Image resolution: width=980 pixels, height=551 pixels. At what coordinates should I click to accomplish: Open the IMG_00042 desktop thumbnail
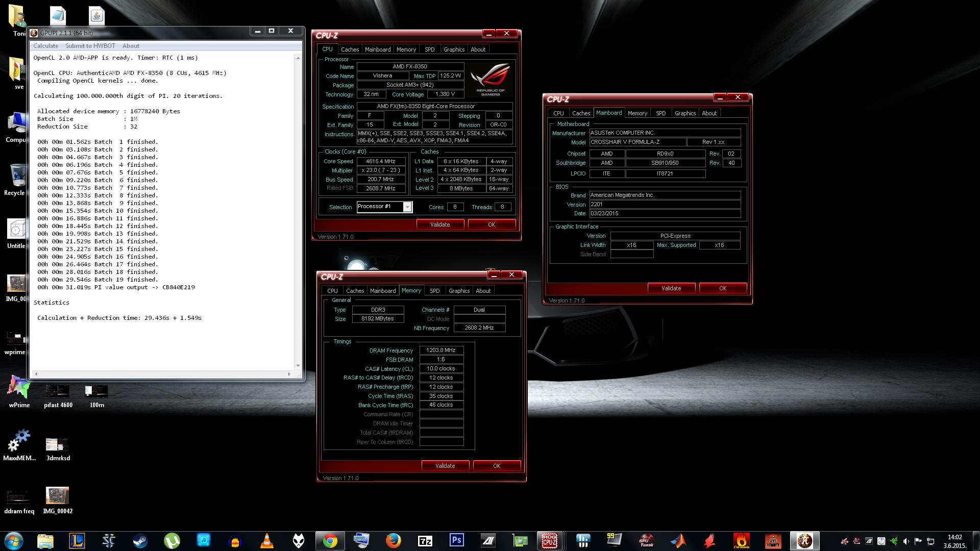coord(58,500)
